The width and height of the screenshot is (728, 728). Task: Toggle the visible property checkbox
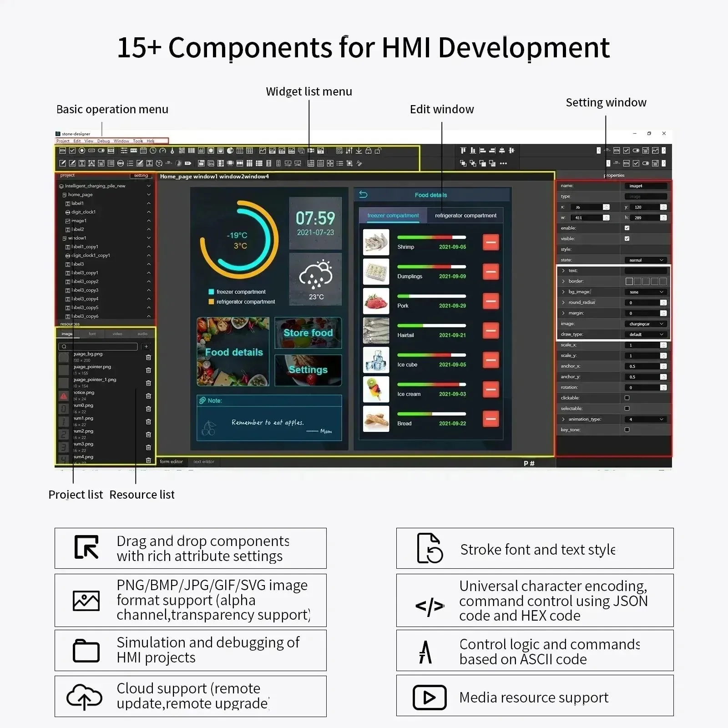[627, 238]
